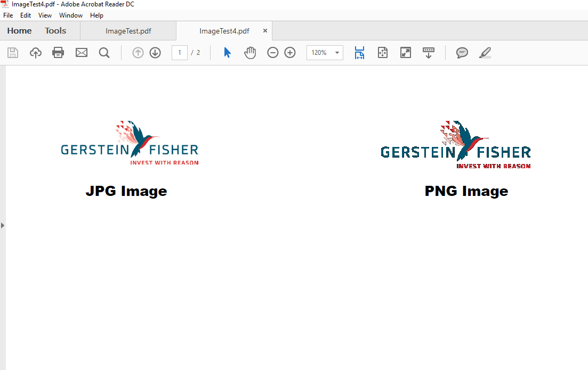Click the "PNG Image" heading text

466,191
